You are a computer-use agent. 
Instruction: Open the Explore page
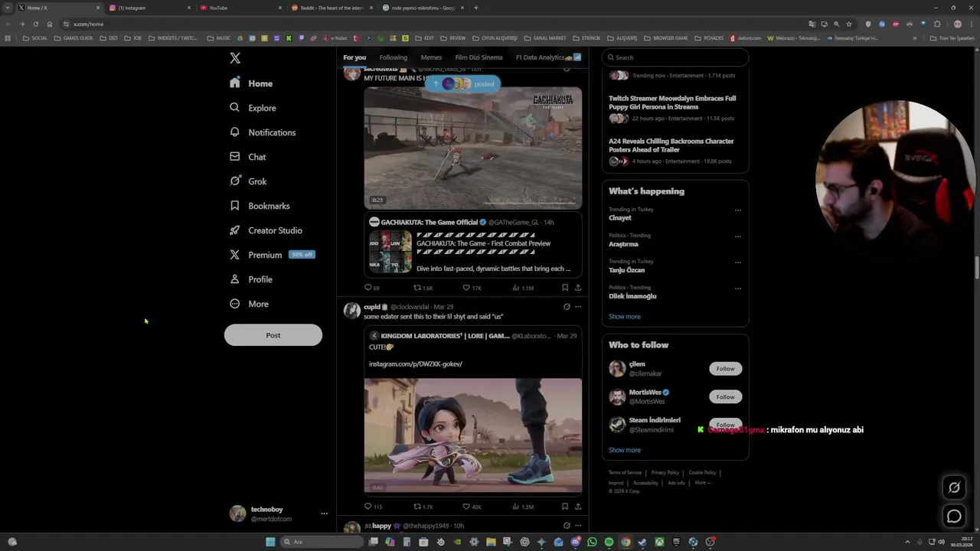(253, 108)
